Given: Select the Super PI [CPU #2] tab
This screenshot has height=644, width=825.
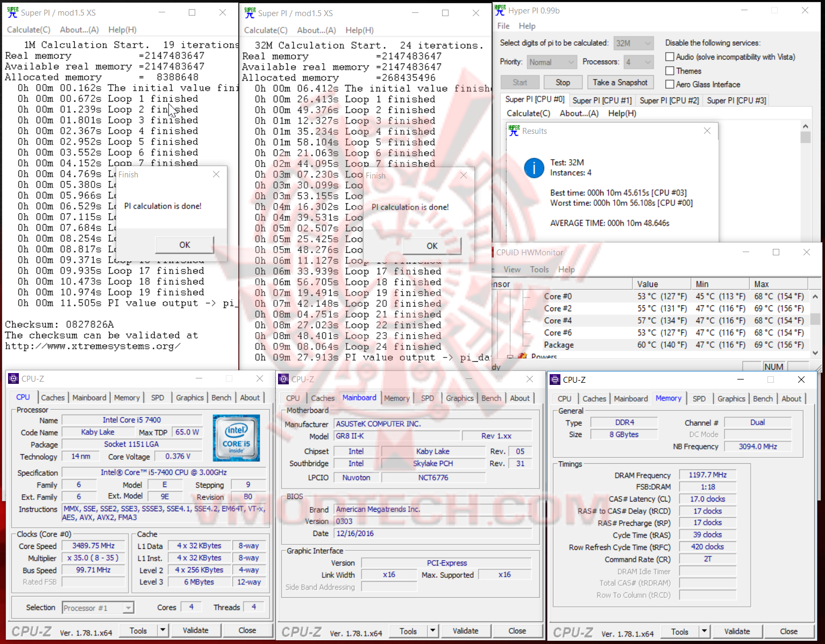Looking at the screenshot, I should [x=669, y=101].
